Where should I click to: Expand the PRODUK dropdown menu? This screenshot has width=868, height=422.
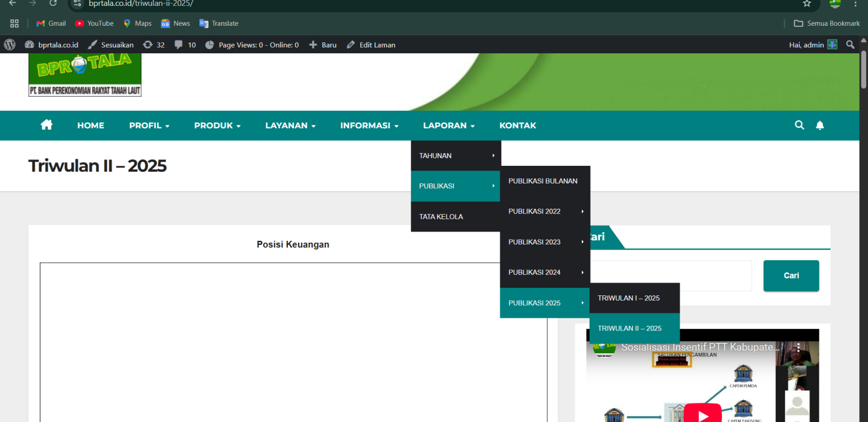(x=217, y=125)
